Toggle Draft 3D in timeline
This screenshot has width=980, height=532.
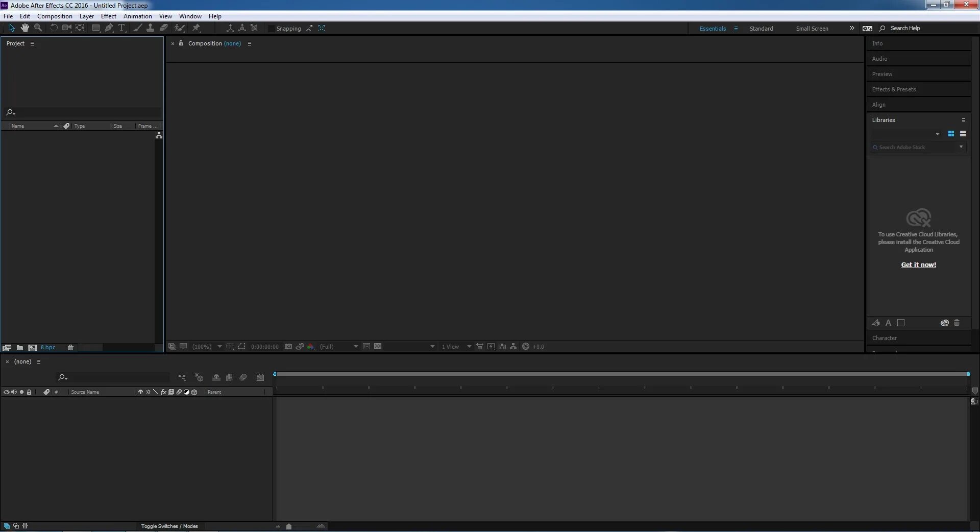(x=199, y=377)
